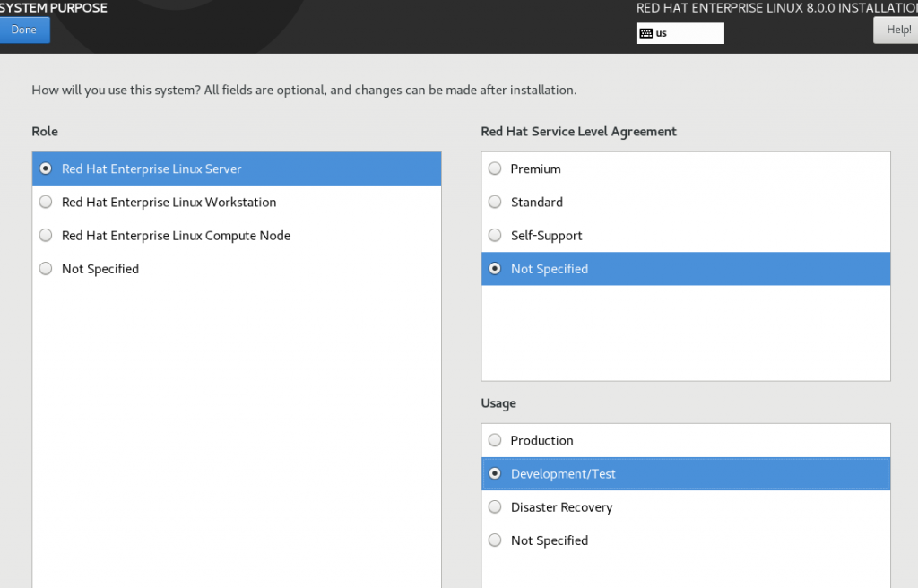Image resolution: width=918 pixels, height=588 pixels.
Task: Open the Help! button
Action: click(x=896, y=30)
